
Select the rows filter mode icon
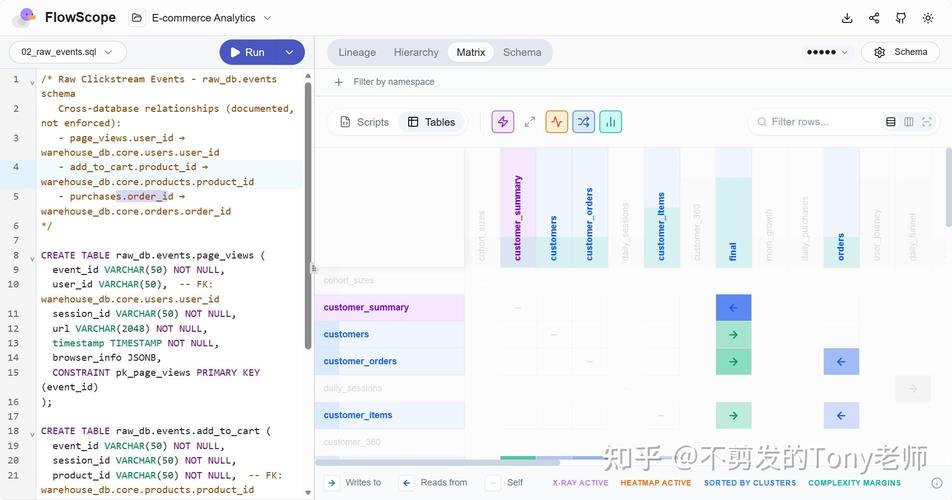(891, 122)
